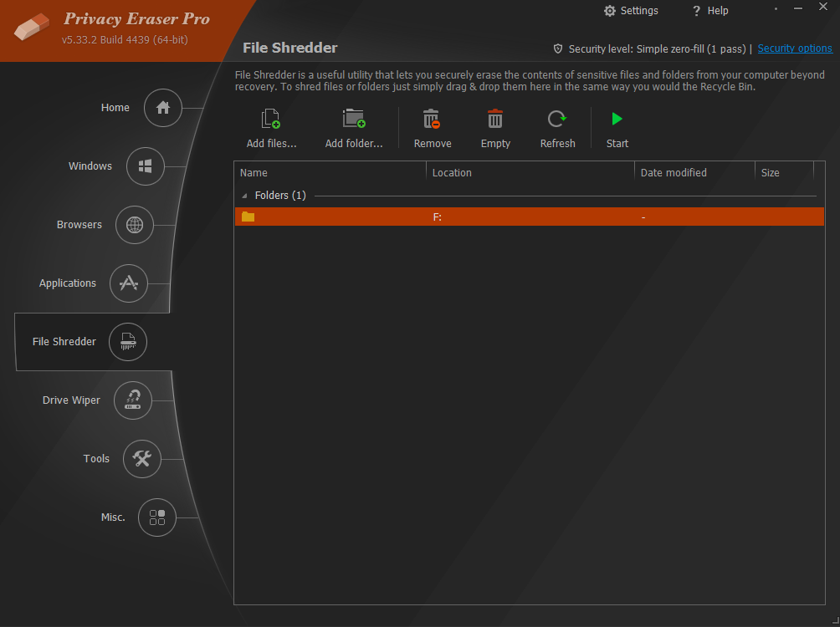Click Add folder toolbar button
This screenshot has width=840, height=627.
point(354,129)
